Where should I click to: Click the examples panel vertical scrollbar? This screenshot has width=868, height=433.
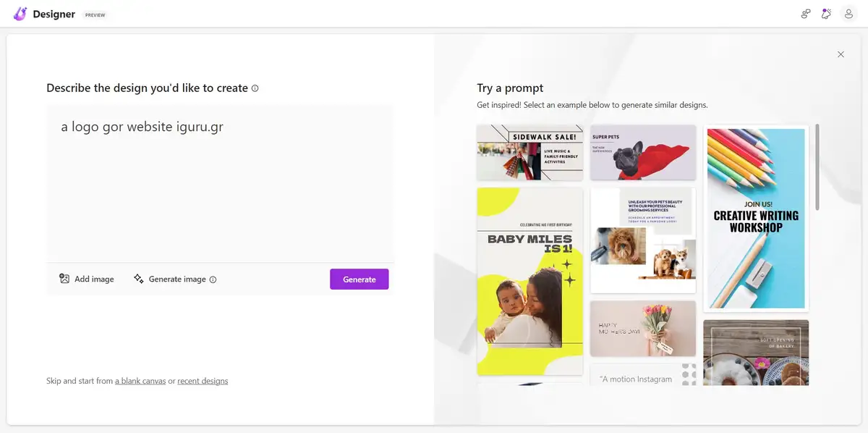coord(817,167)
